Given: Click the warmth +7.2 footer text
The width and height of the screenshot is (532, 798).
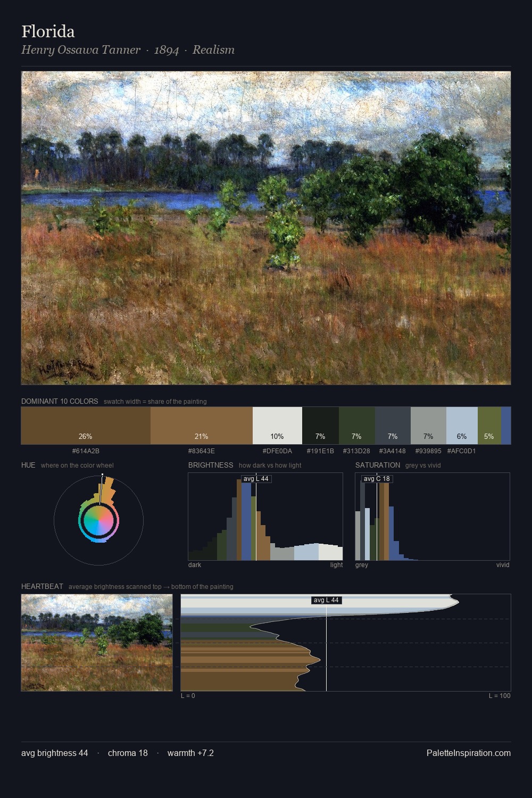Looking at the screenshot, I should 190,753.
